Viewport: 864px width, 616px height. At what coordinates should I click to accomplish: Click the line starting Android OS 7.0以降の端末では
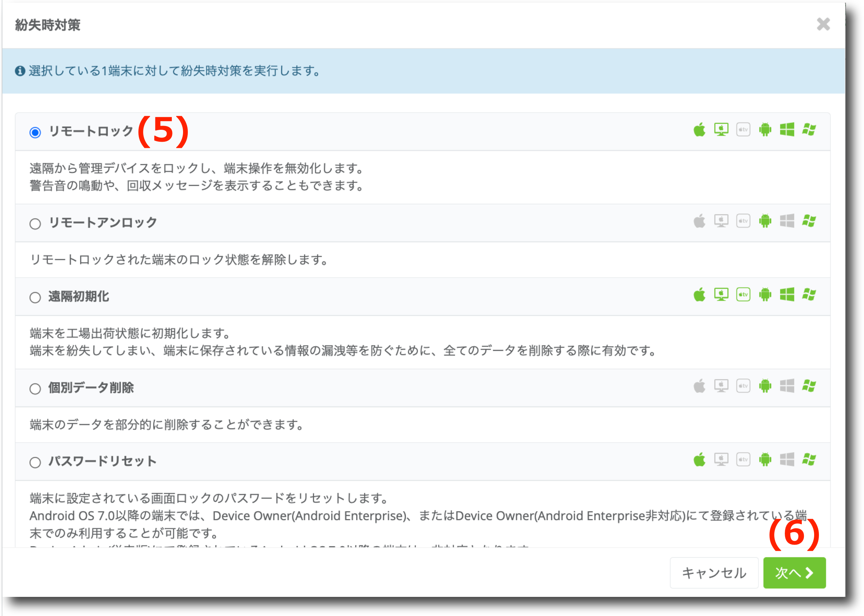[x=418, y=516]
